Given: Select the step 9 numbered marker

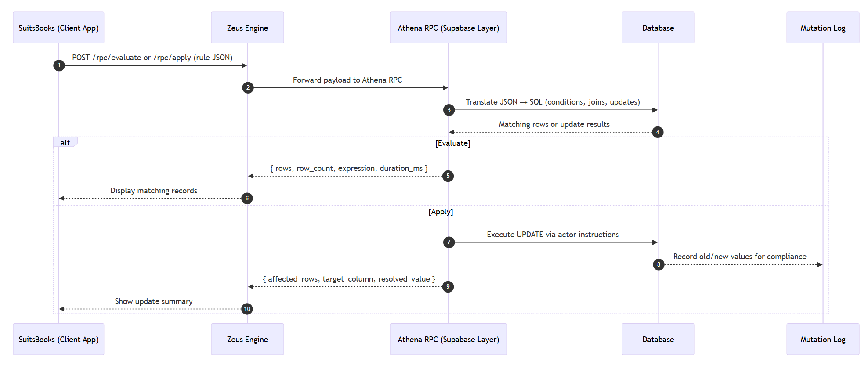Looking at the screenshot, I should (448, 287).
